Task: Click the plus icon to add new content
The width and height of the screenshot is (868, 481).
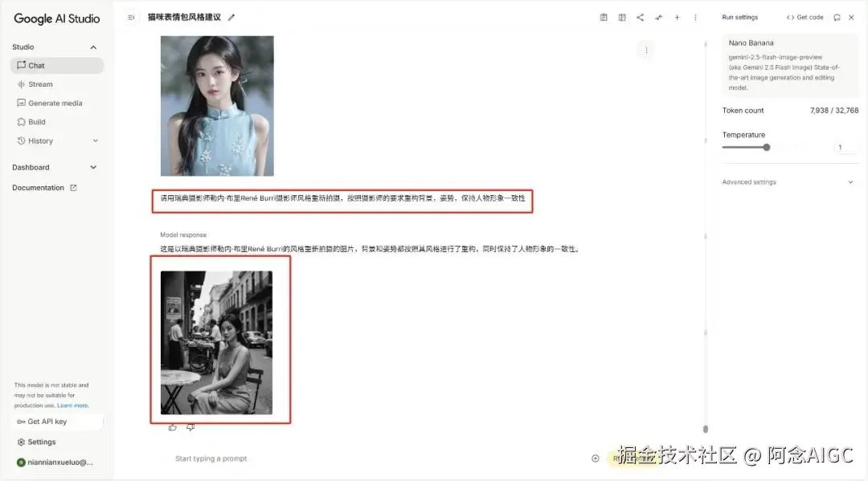Action: point(678,17)
